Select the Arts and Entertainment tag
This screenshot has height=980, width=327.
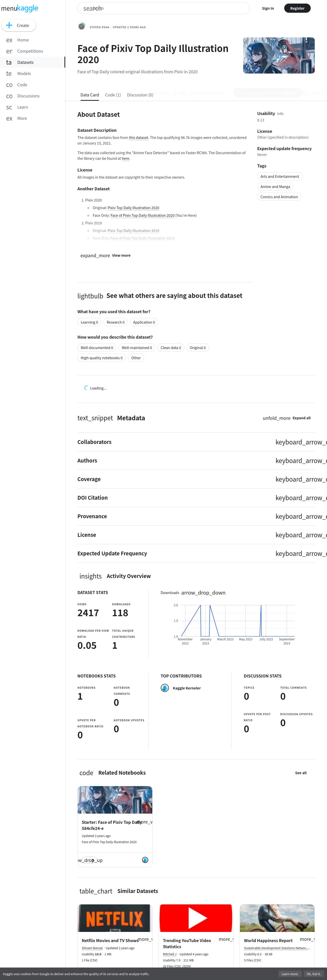click(x=280, y=177)
